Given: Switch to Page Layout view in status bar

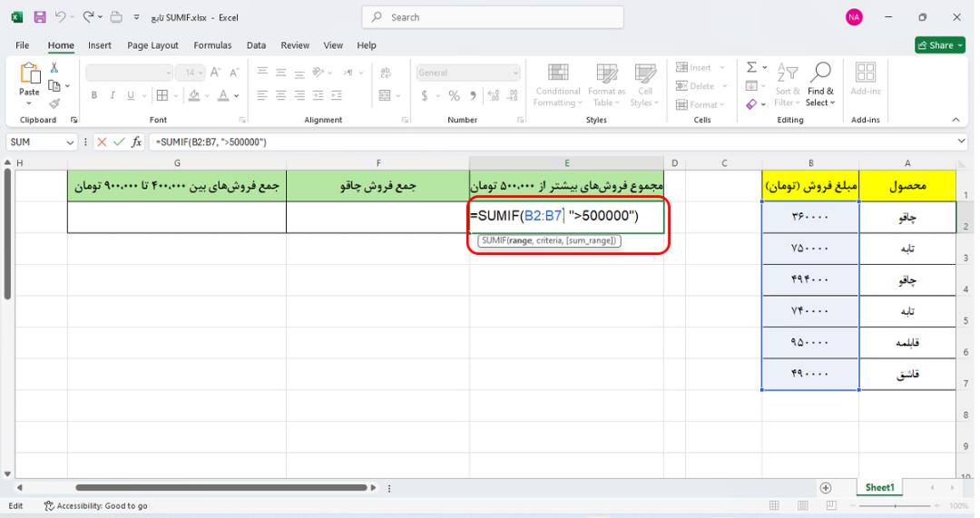Looking at the screenshot, I should (803, 505).
